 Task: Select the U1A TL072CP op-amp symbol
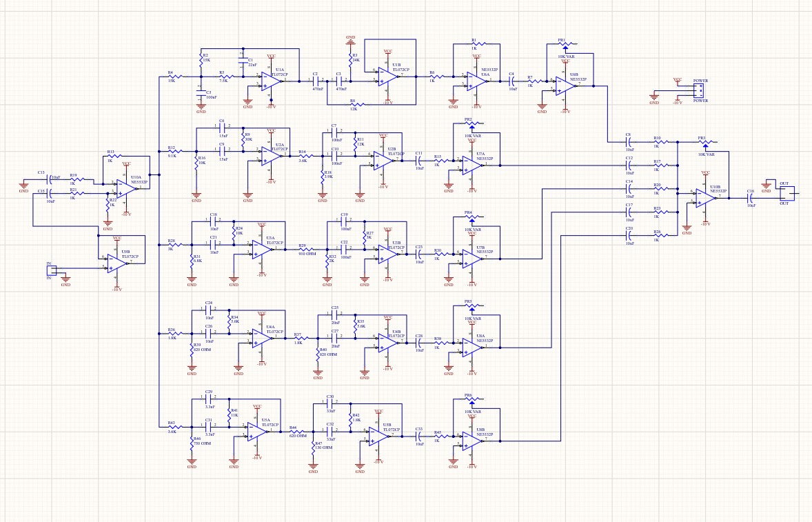(269, 83)
